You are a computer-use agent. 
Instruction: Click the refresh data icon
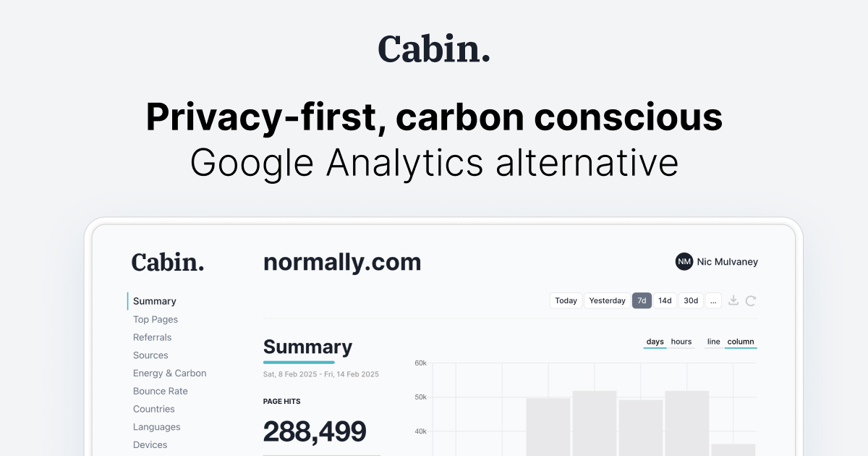coord(751,300)
